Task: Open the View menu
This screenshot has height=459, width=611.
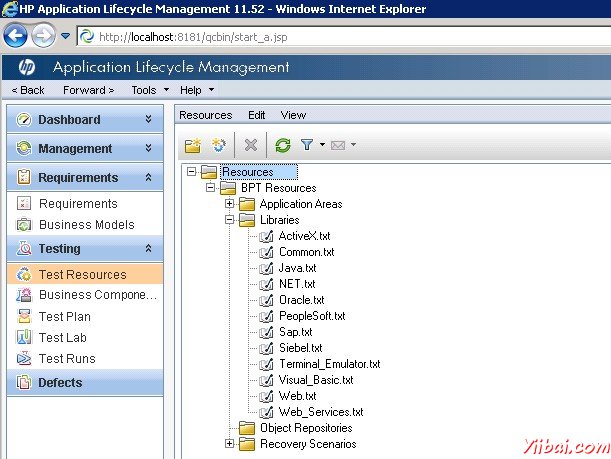Action: [x=293, y=115]
